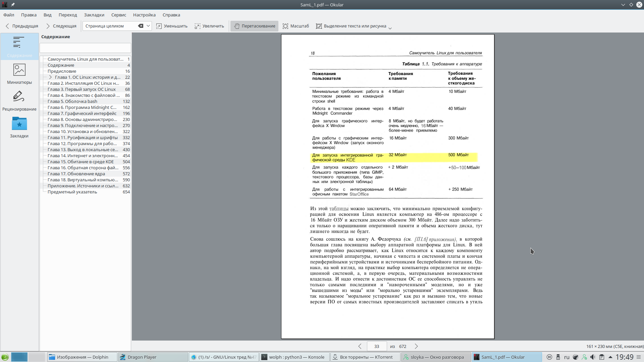644x362 pixels.
Task: Click the clock showing 19:49
Action: [625, 357]
